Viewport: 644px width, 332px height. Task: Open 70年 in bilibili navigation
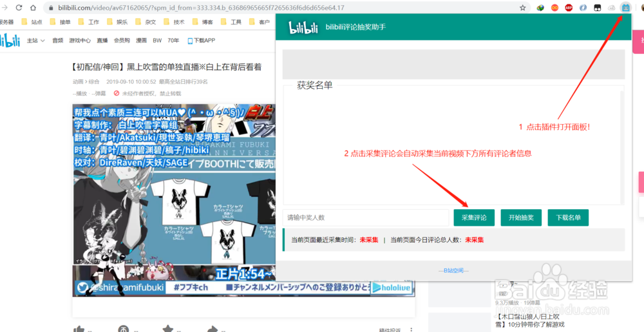click(173, 41)
